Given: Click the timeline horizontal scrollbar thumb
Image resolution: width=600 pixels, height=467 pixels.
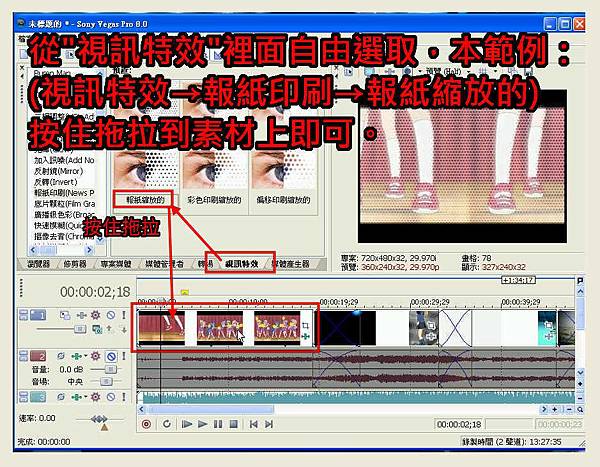Looking at the screenshot, I should tap(211, 409).
